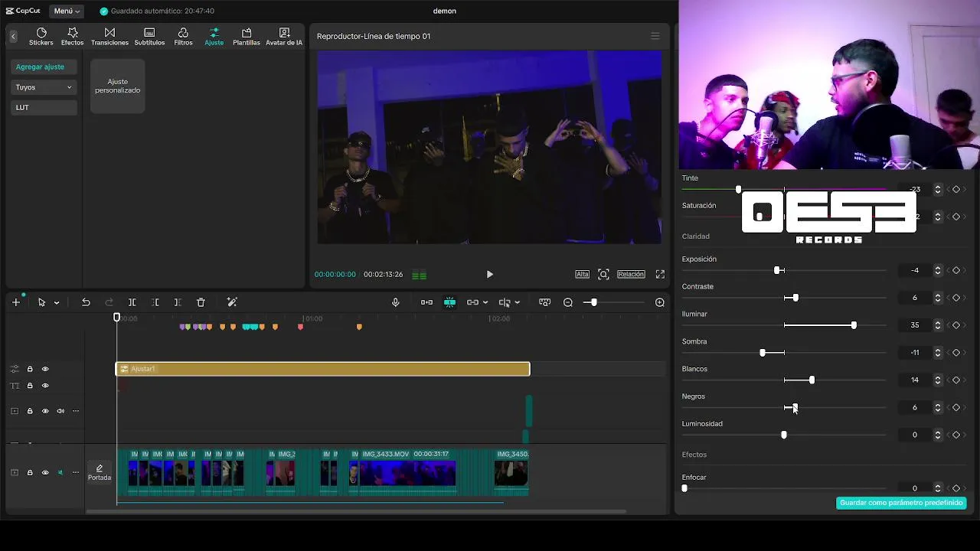Open upper video track more options
980x551 pixels.
[x=76, y=411]
